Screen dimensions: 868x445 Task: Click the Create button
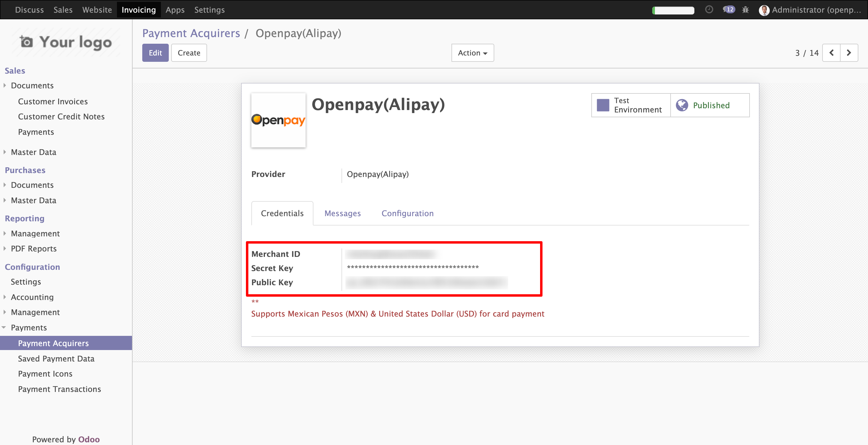[189, 53]
